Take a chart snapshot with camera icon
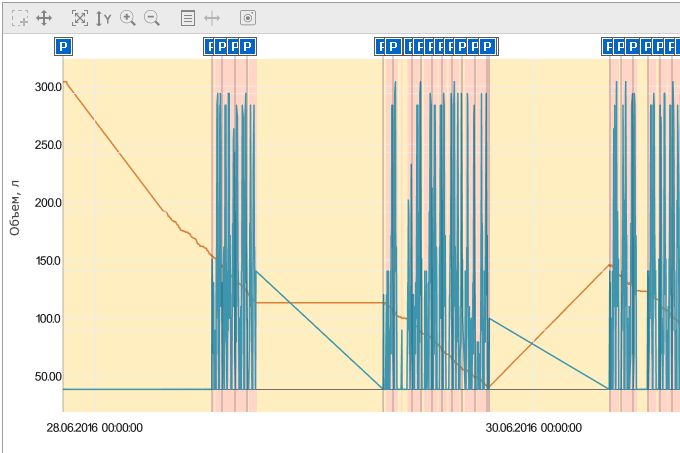The width and height of the screenshot is (680, 453). tap(248, 18)
